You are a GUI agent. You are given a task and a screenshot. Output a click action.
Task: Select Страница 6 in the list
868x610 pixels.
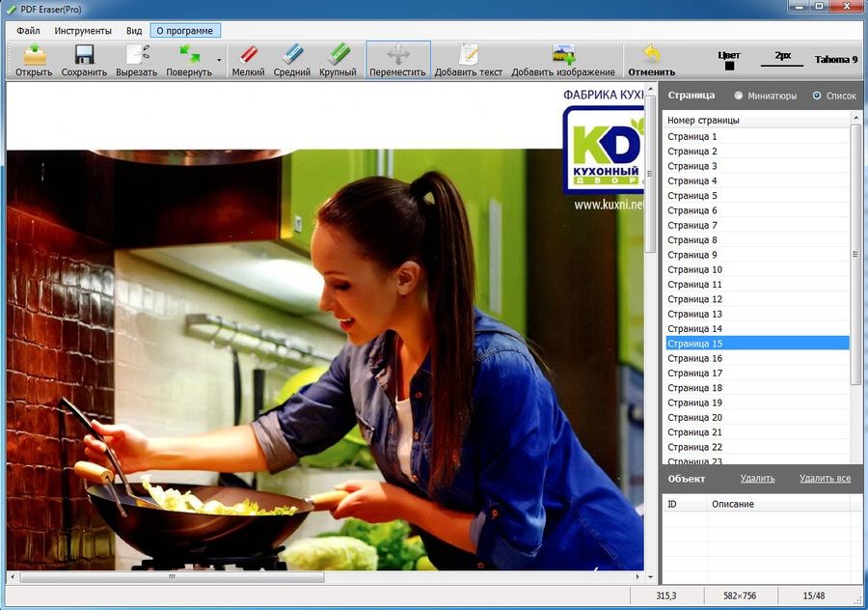[756, 210]
